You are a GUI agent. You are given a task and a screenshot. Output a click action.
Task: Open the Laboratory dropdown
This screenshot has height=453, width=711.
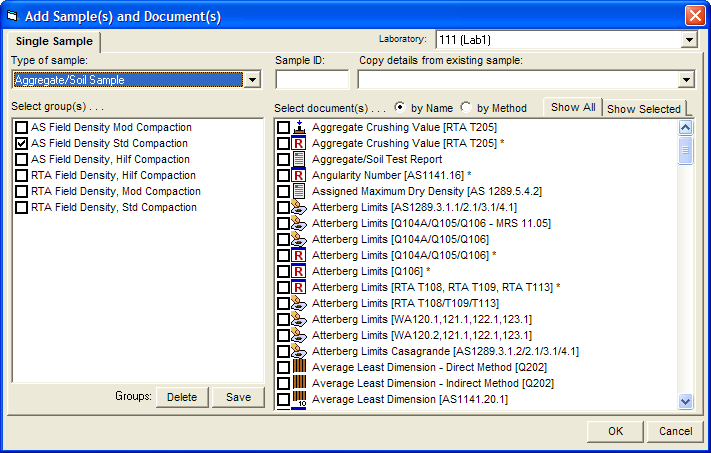coord(688,40)
